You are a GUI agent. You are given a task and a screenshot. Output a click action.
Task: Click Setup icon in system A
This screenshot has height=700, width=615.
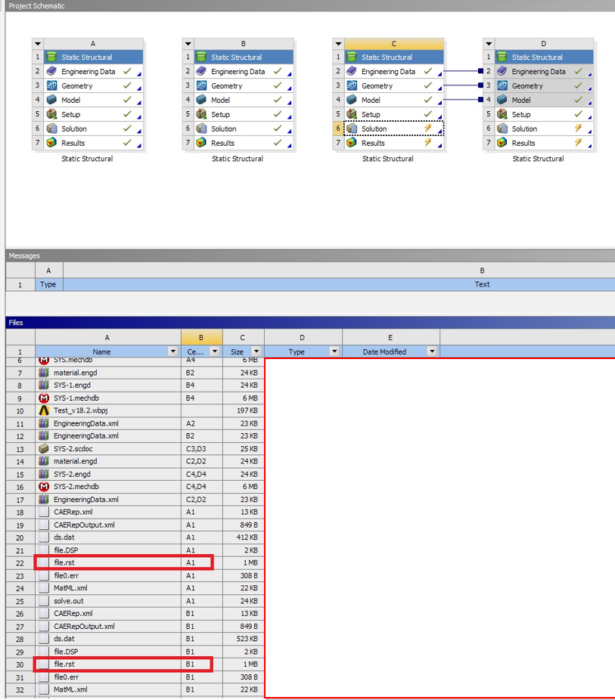click(51, 114)
